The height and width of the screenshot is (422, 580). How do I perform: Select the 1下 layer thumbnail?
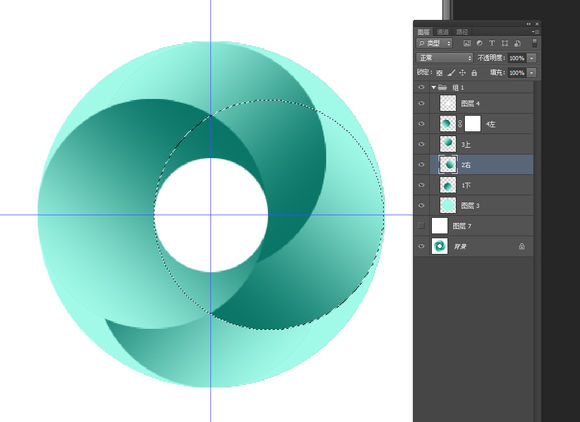pyautogui.click(x=448, y=185)
